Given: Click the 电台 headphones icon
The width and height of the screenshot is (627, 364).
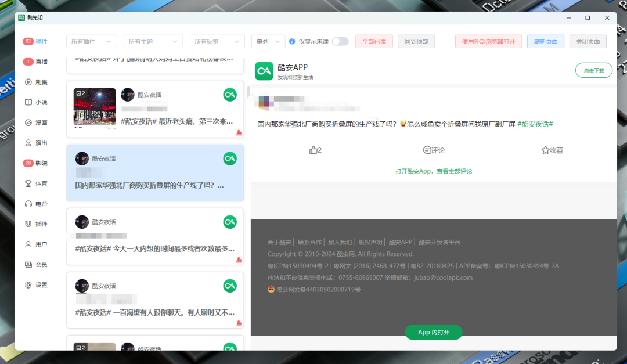Looking at the screenshot, I should point(28,204).
